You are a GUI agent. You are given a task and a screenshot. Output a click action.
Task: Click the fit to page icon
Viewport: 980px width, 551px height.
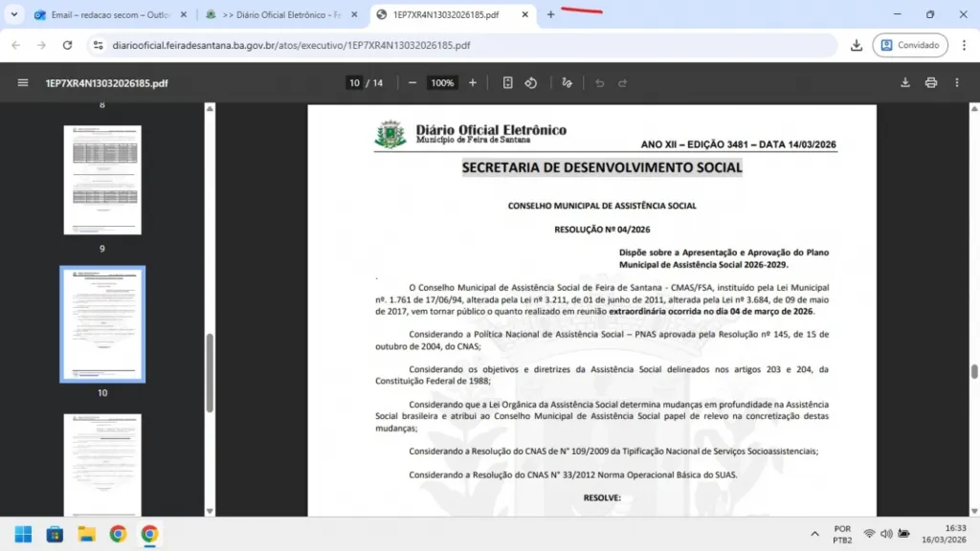coord(508,83)
